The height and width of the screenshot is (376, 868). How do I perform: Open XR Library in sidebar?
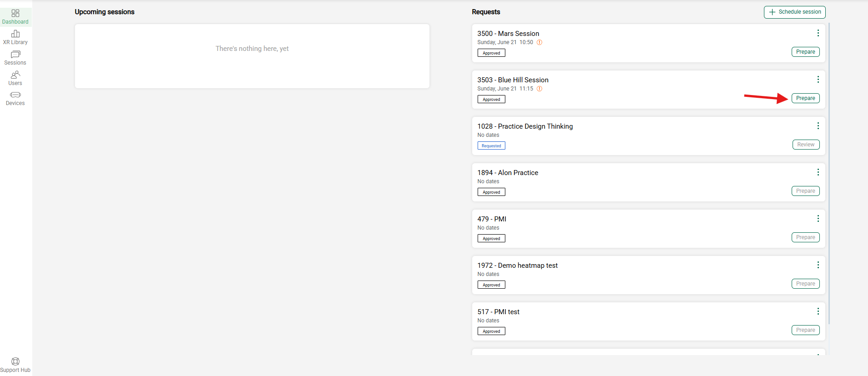point(15,37)
